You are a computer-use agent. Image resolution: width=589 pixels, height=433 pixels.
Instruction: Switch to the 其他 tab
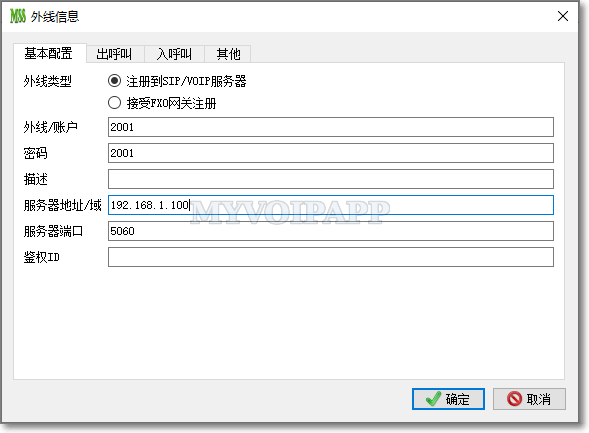[x=228, y=54]
